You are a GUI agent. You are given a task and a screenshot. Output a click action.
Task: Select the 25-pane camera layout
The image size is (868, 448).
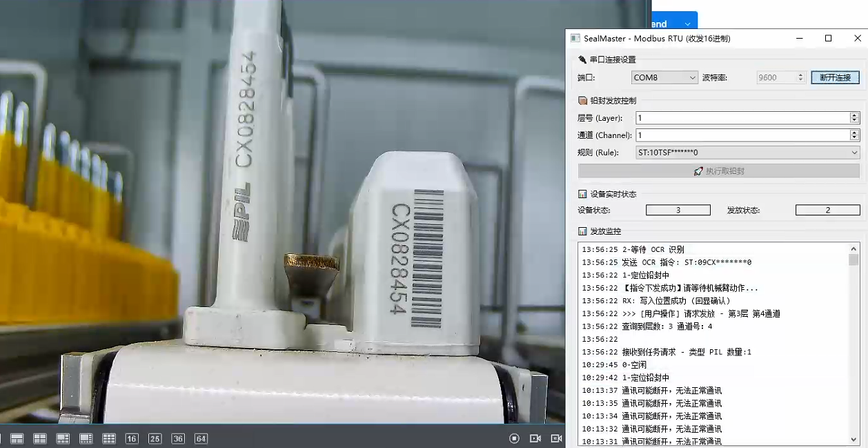point(155,438)
